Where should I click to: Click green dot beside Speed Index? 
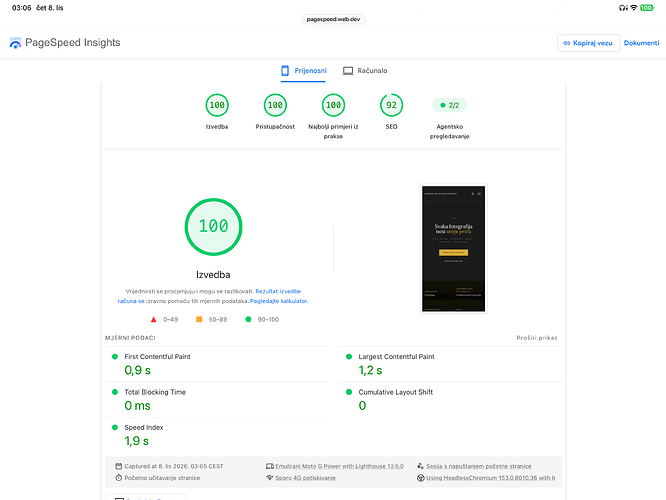coord(115,427)
